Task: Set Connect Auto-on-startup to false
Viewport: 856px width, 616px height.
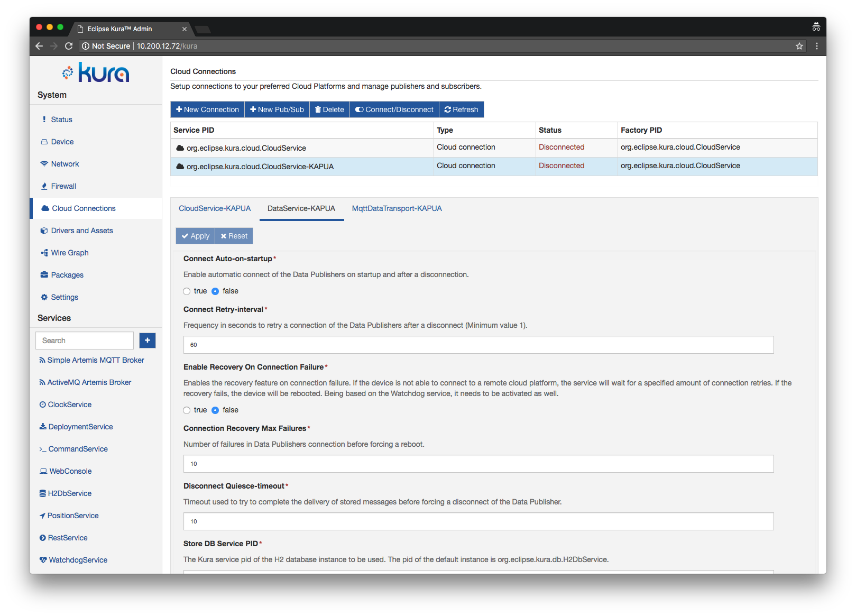Action: click(x=215, y=291)
